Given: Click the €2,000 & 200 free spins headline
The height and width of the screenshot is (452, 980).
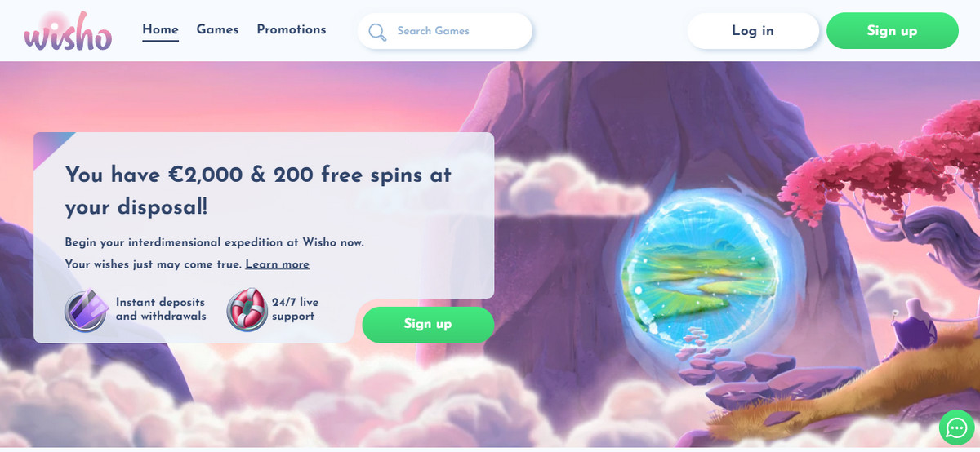Looking at the screenshot, I should tap(258, 190).
